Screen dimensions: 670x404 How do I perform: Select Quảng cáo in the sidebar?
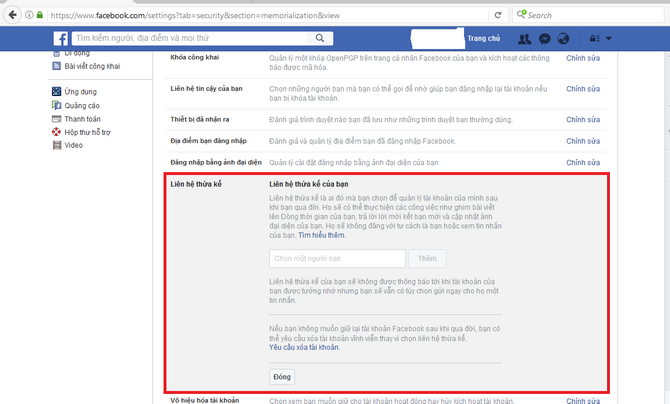point(83,106)
